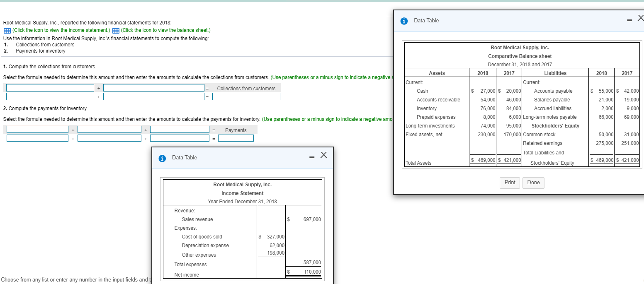Click Inventory 2017 value 84,000
The width and height of the screenshot is (644, 284).
point(514,108)
